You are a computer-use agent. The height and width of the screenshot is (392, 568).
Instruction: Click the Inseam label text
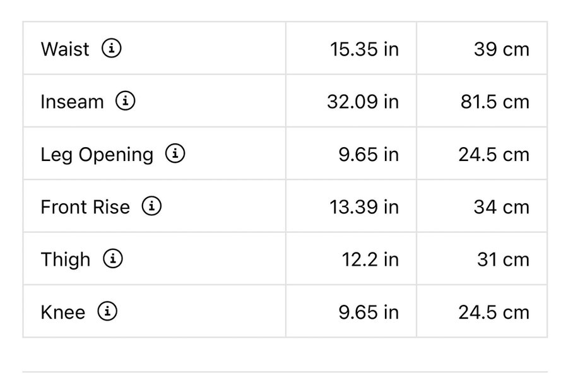72,102
